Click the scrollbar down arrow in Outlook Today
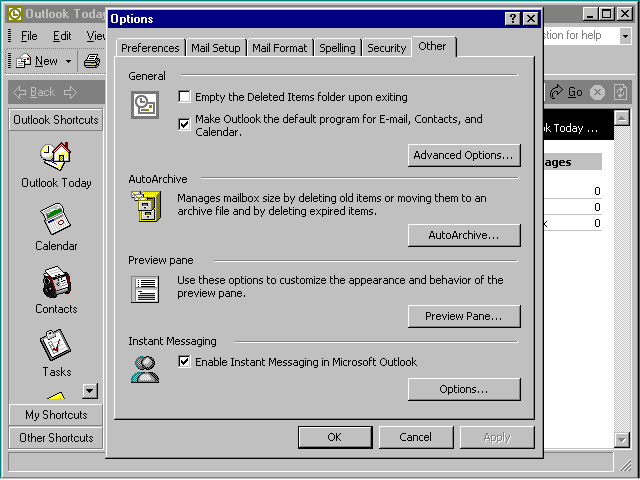Screen dimensions: 640x480 click(622, 440)
